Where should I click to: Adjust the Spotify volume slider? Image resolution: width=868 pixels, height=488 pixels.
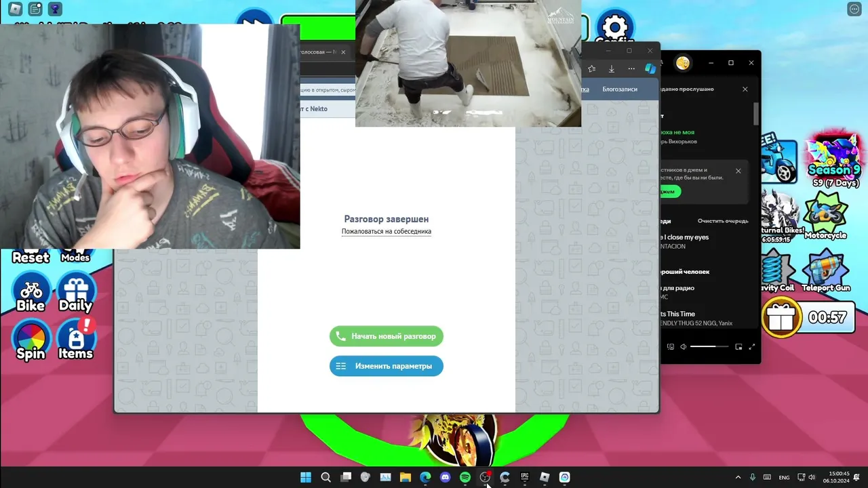709,346
